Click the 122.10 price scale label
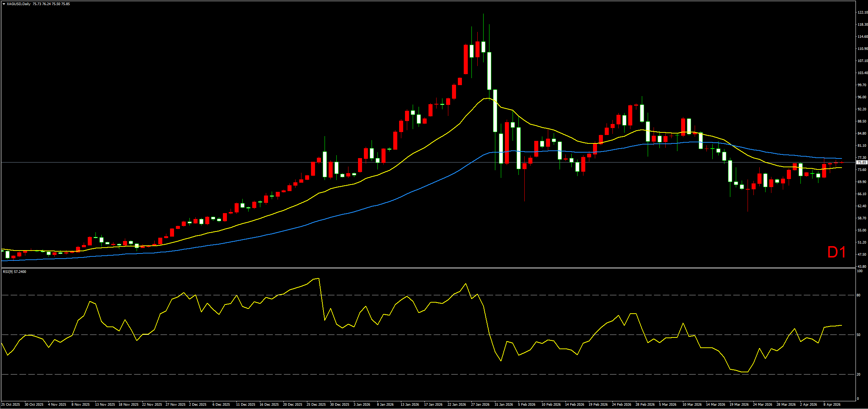This screenshot has height=409, width=868. click(862, 12)
